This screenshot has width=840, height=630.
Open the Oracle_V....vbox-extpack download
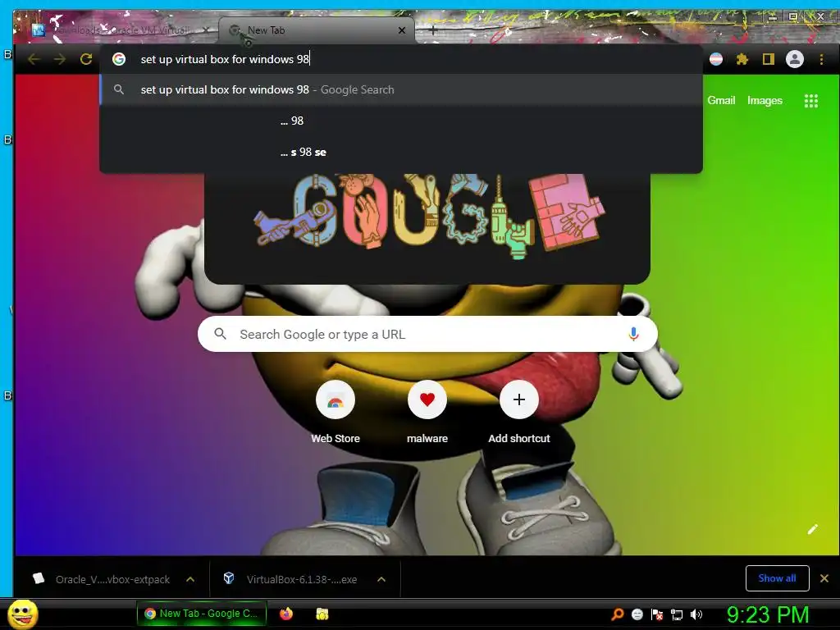[102, 579]
